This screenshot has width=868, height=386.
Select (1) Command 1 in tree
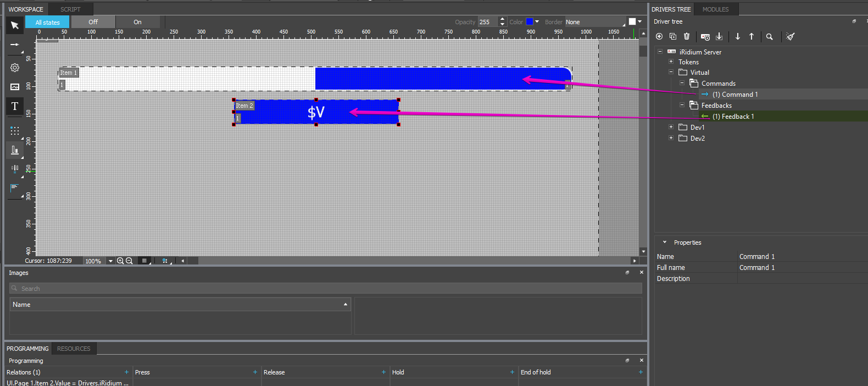click(735, 95)
